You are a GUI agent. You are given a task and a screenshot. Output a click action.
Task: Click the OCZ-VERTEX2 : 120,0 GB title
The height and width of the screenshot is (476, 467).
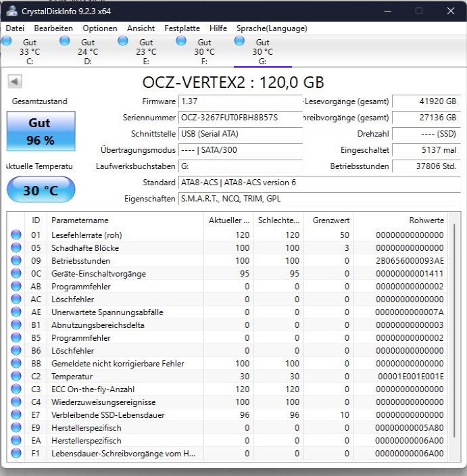[233, 82]
